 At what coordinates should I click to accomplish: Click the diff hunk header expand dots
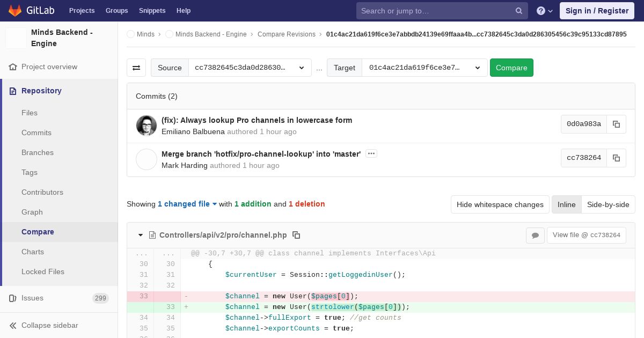point(142,253)
